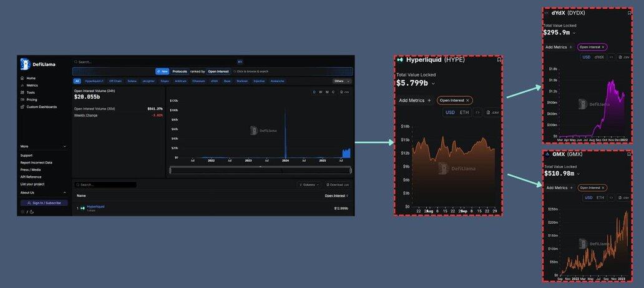Viewport: 644px width, 288px height.
Task: Select the Arbitrum chain tab
Action: pyautogui.click(x=180, y=81)
